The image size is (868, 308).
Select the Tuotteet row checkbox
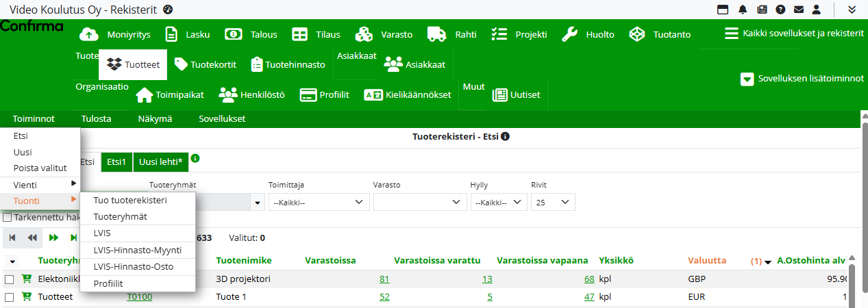(x=10, y=297)
